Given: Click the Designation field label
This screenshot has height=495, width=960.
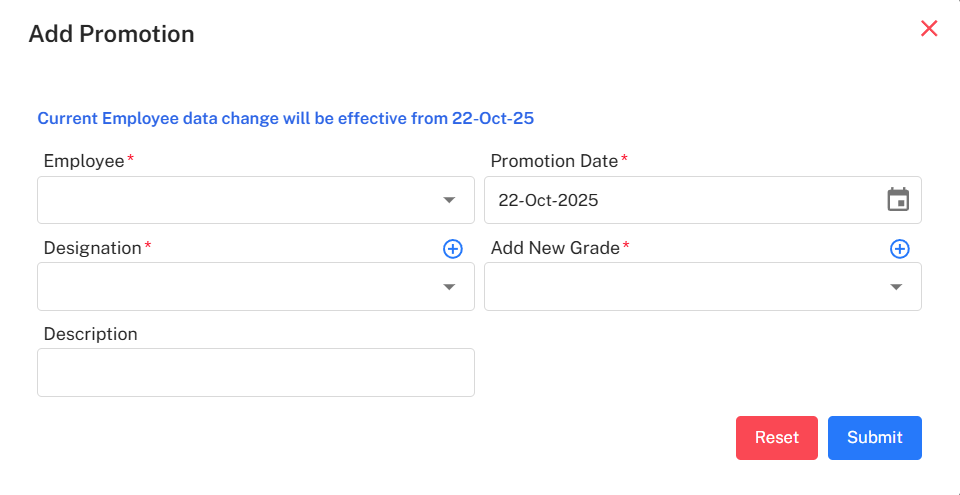Looking at the screenshot, I should tap(93, 248).
